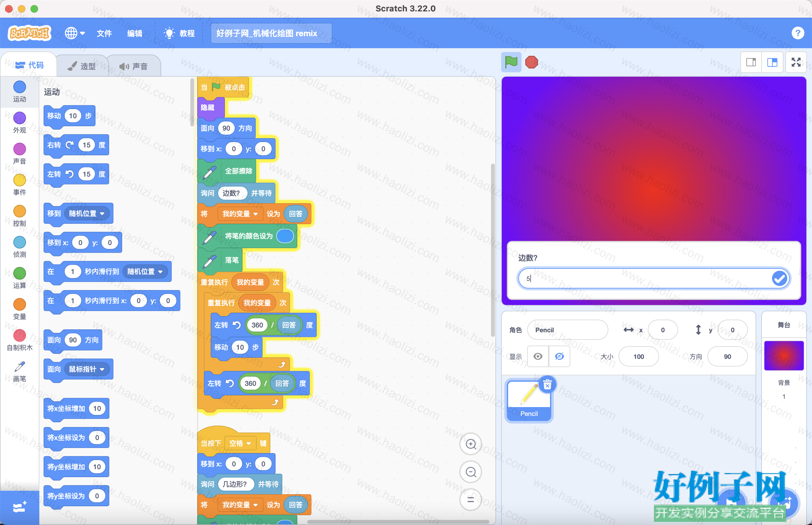Image resolution: width=812 pixels, height=525 pixels.
Task: Open 鼠标指针 dropdown in 面向 block
Action: (87, 369)
